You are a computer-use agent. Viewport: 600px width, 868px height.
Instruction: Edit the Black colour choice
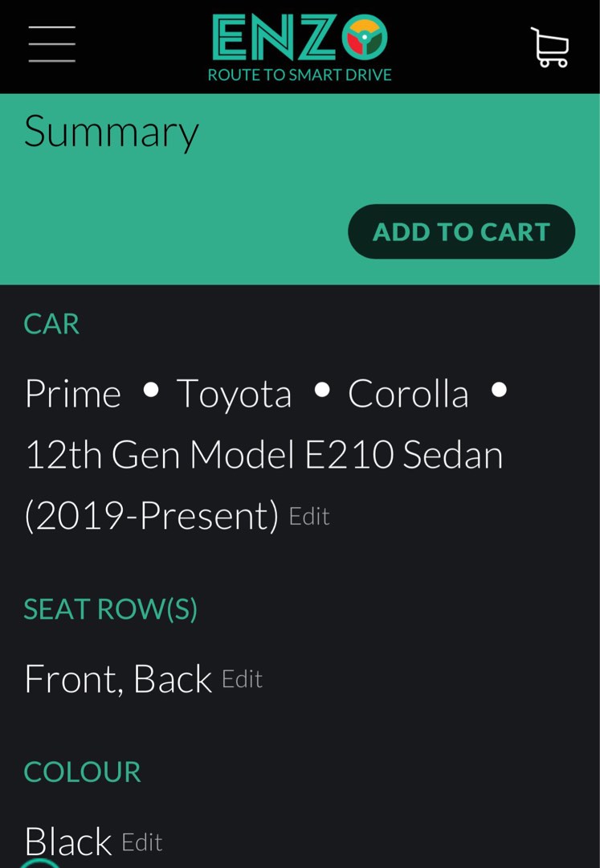pyautogui.click(x=142, y=842)
